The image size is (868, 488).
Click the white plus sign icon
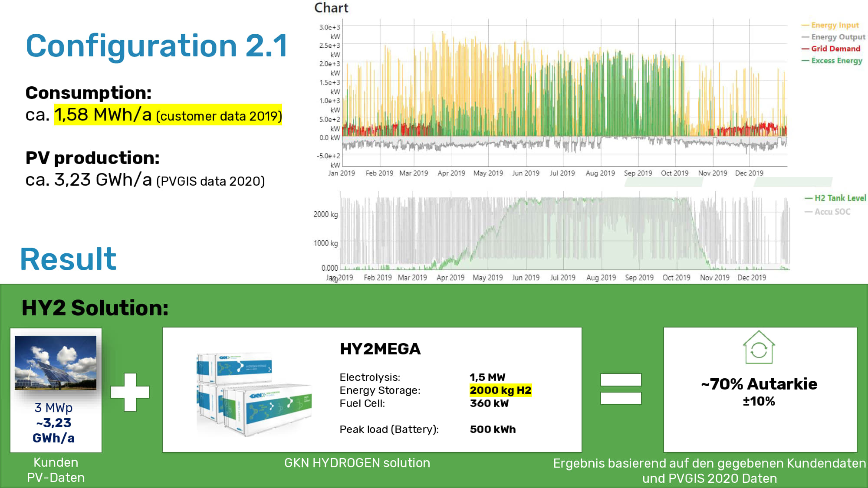(x=130, y=392)
